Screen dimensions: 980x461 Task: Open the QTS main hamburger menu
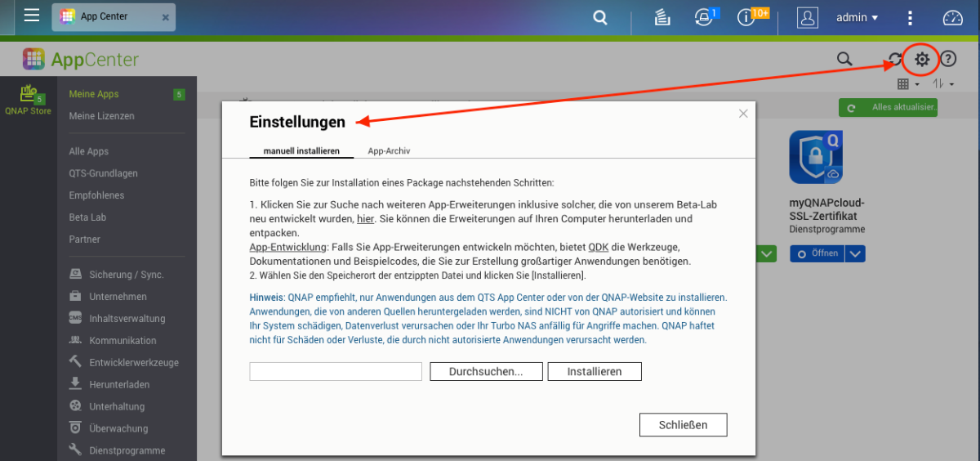31,16
